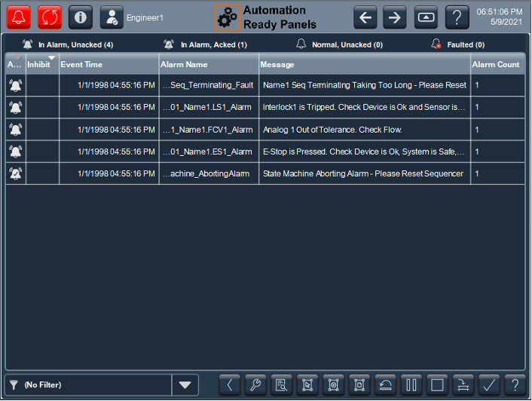
Task: Click the question mark in alarm toolbar
Action: click(x=515, y=385)
